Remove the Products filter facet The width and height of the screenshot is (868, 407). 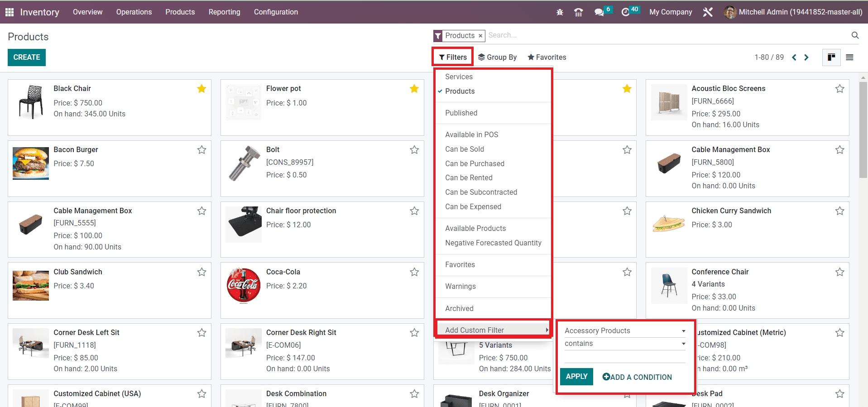(x=480, y=36)
